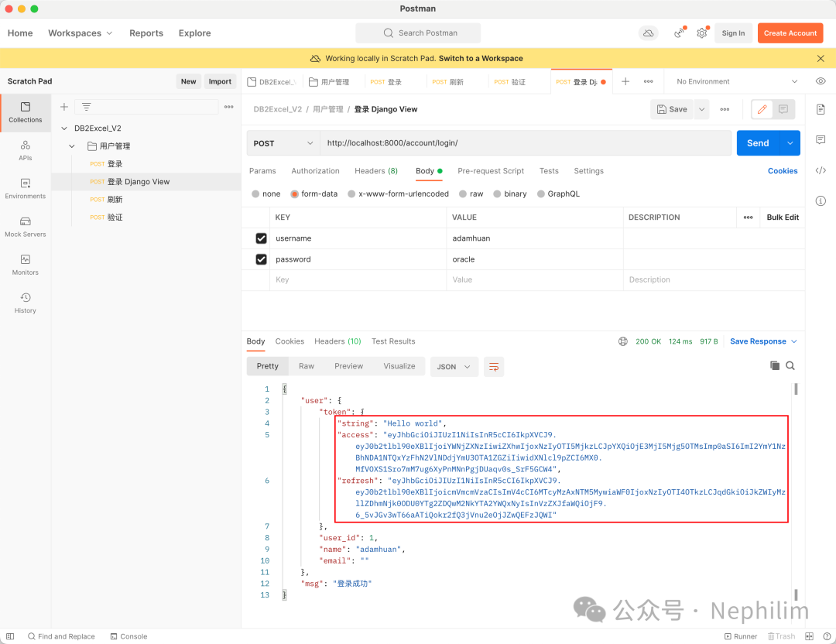The height and width of the screenshot is (644, 836).
Task: Select the binary body type
Action: click(x=497, y=194)
